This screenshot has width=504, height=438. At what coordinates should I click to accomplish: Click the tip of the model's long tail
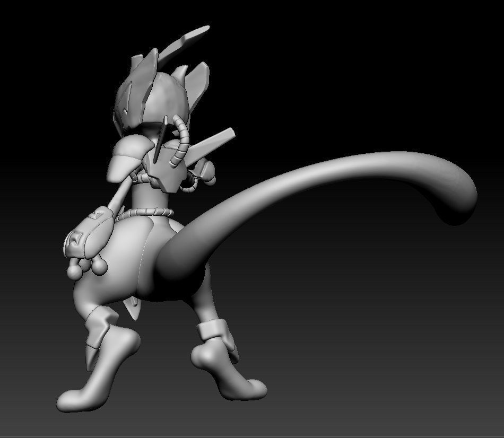pyautogui.click(x=458, y=199)
